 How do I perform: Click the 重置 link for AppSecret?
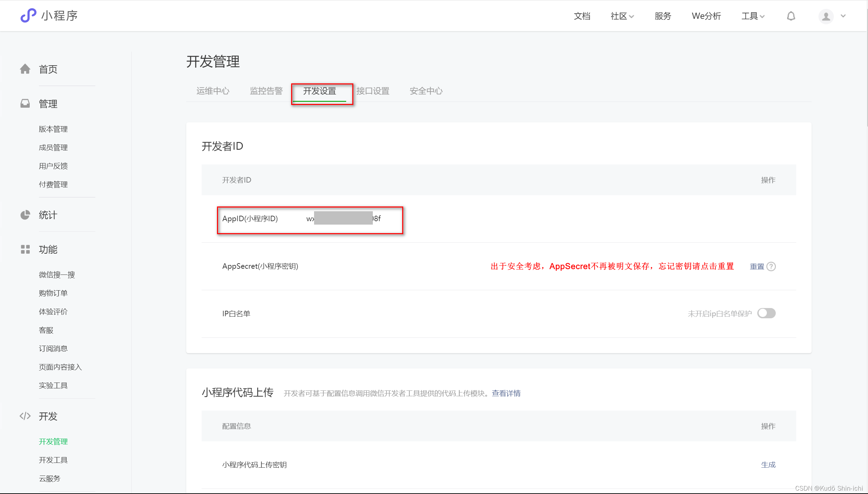coord(757,266)
